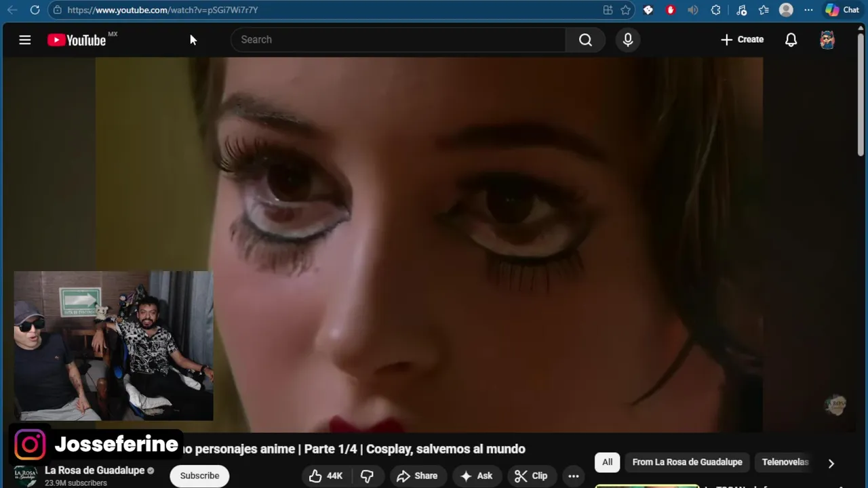Screen dimensions: 868x488
Task: Toggle tab audio speaker icon
Action: point(692,10)
